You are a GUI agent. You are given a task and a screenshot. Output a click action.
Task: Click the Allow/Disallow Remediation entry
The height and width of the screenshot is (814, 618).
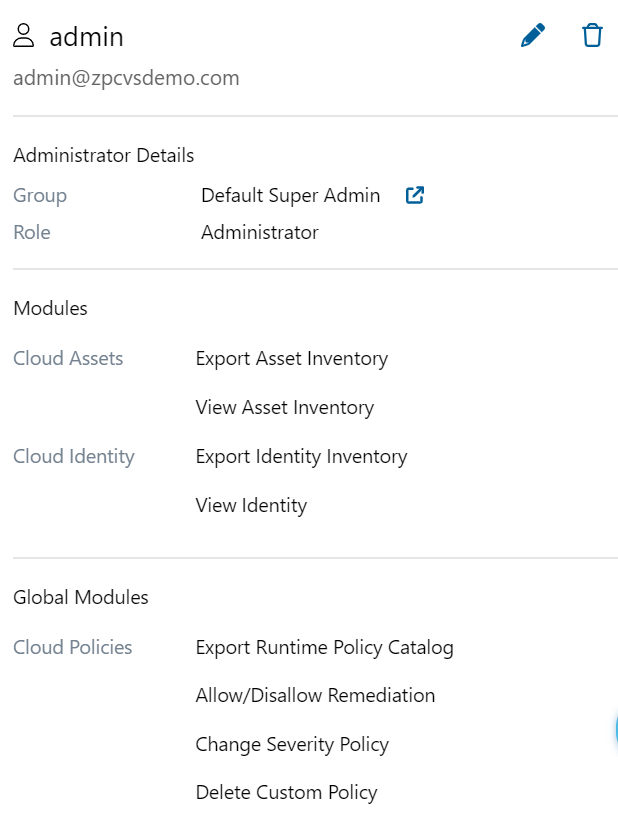click(315, 695)
